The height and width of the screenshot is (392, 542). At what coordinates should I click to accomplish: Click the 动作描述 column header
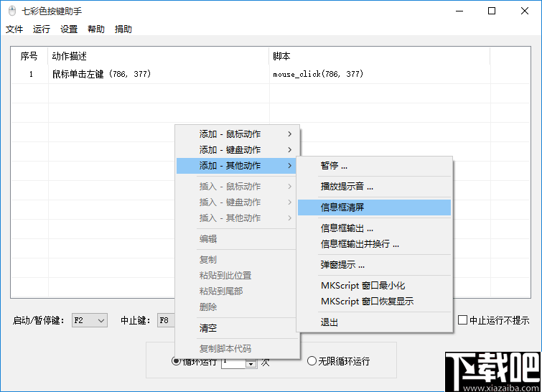pyautogui.click(x=159, y=56)
